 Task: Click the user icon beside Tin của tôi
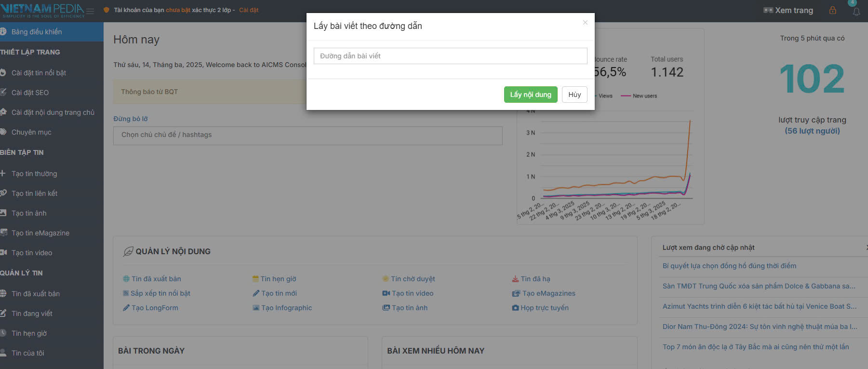tap(3, 353)
